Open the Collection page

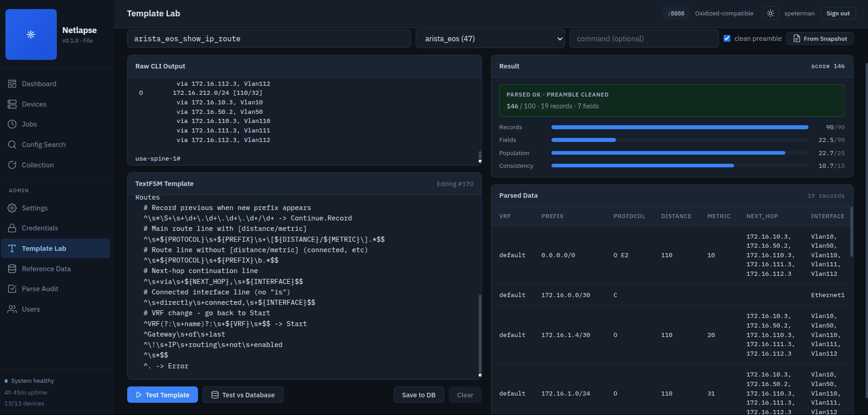click(x=55, y=165)
